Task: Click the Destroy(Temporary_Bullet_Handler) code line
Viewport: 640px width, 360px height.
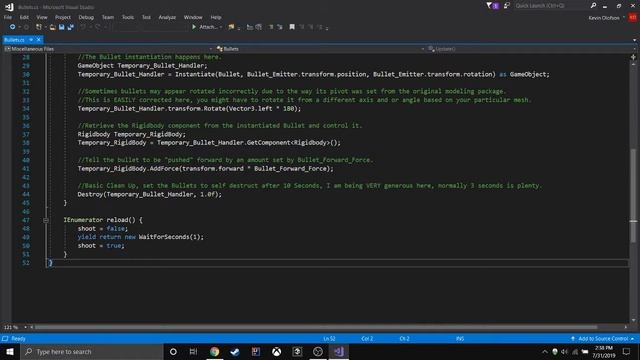Action: point(150,194)
